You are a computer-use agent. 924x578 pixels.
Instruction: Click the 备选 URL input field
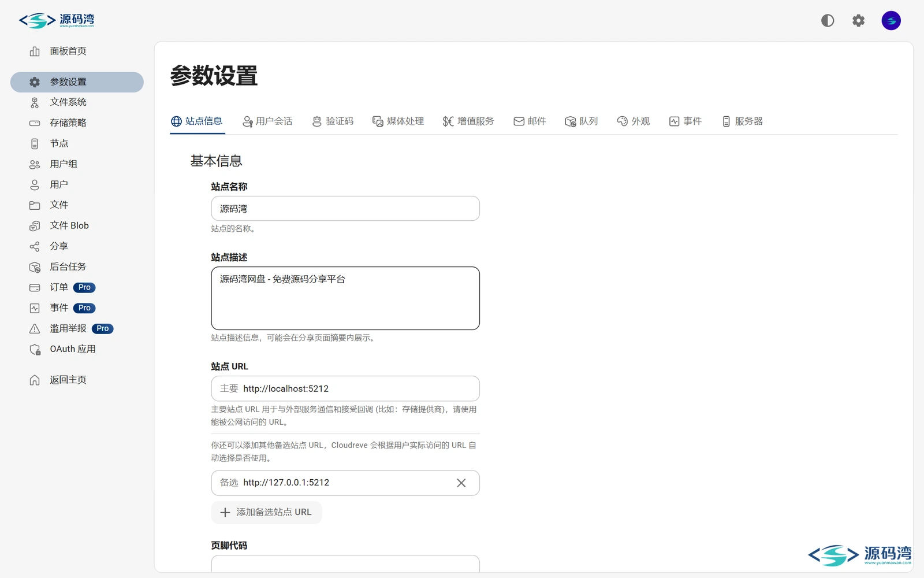coord(345,483)
